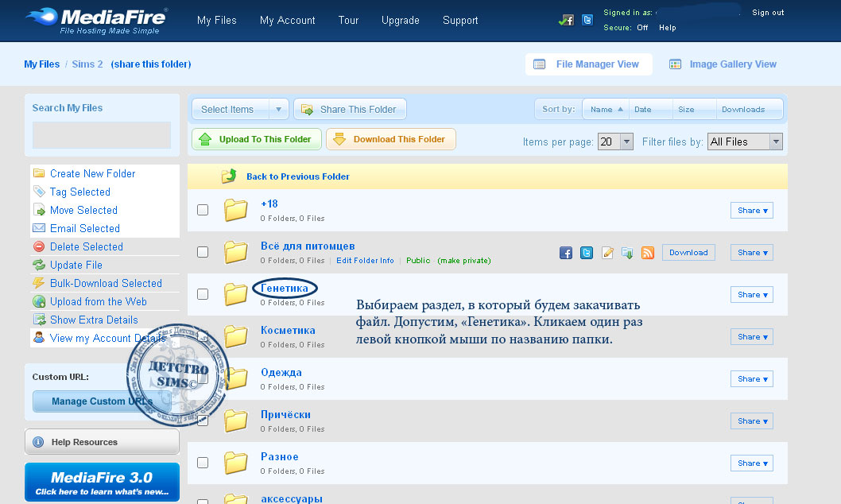The width and height of the screenshot is (841, 504).
Task: Open My Files in top navigation
Action: [217, 21]
